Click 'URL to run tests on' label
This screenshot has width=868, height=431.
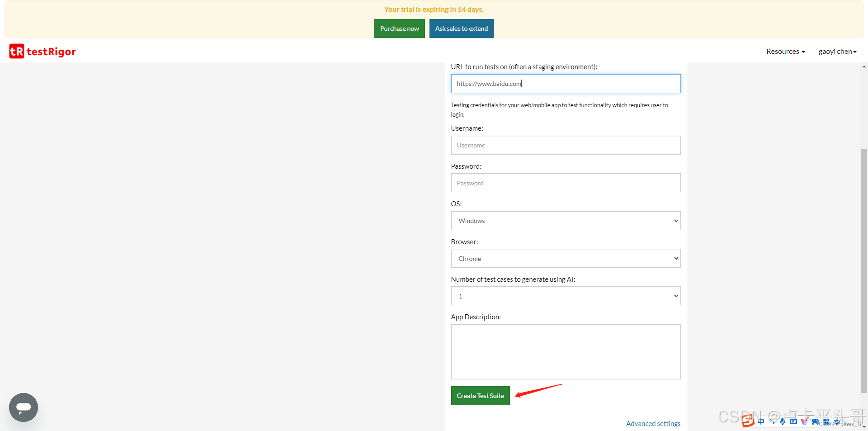coord(524,67)
